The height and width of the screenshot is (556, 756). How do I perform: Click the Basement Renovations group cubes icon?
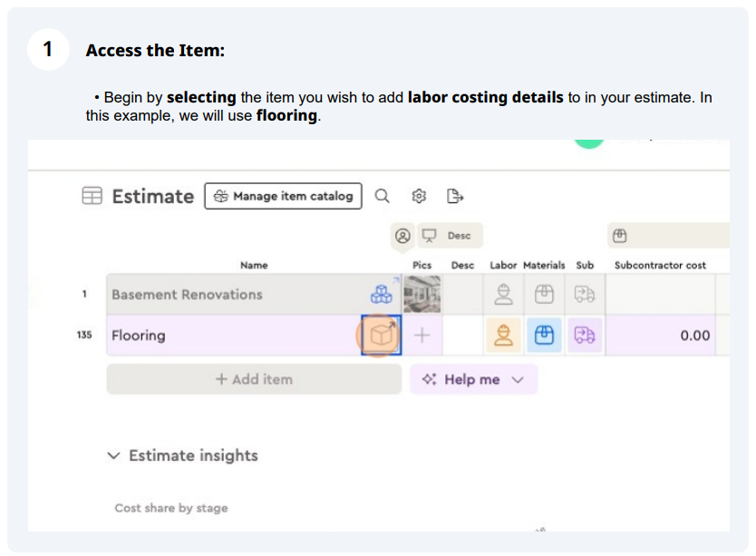click(x=382, y=294)
